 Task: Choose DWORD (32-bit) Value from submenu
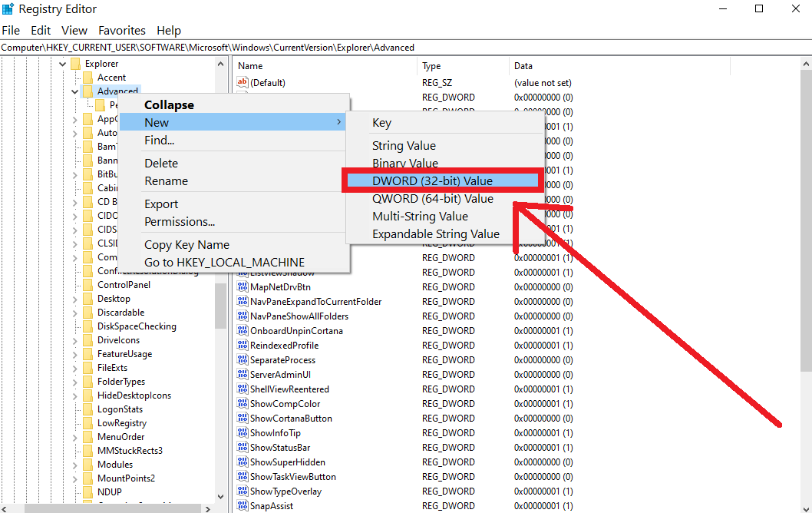tap(432, 181)
